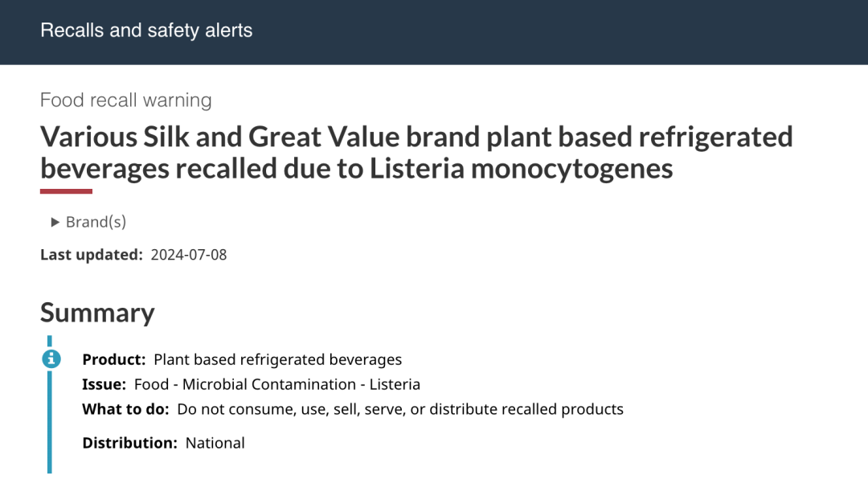Click the Brand(s) label text

pos(96,222)
